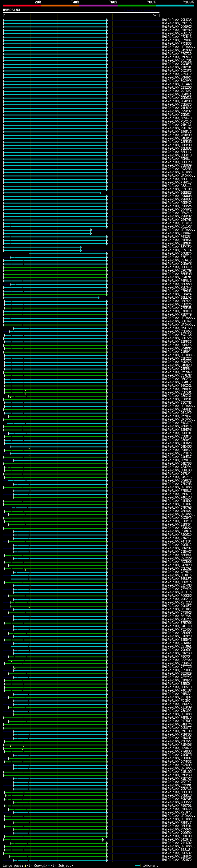Select the hit UniRef100_A4BSC4

click(177, 694)
